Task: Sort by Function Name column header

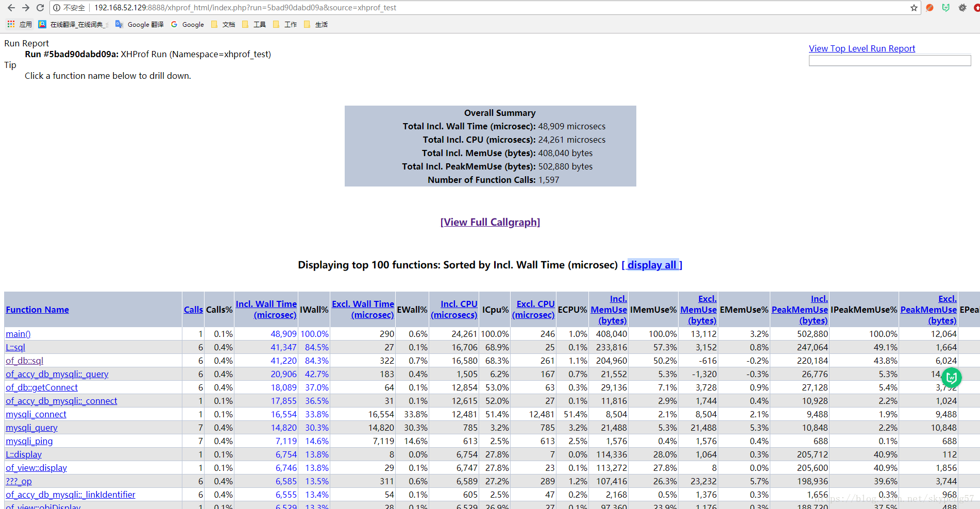Action: (37, 310)
